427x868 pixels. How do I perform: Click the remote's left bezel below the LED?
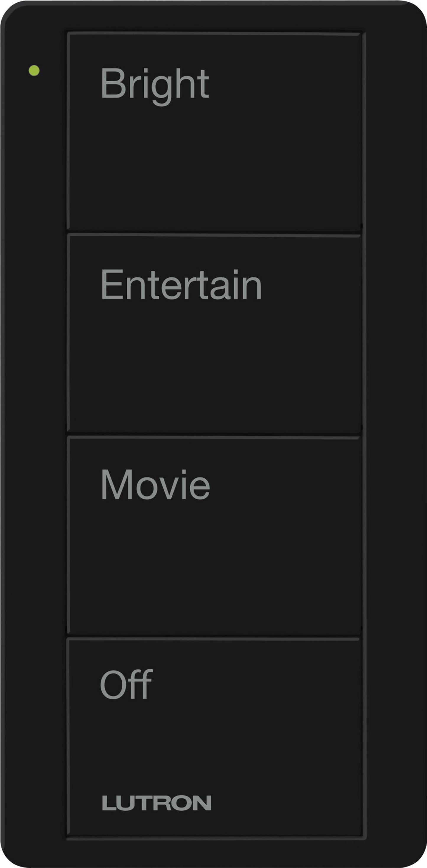point(34,438)
